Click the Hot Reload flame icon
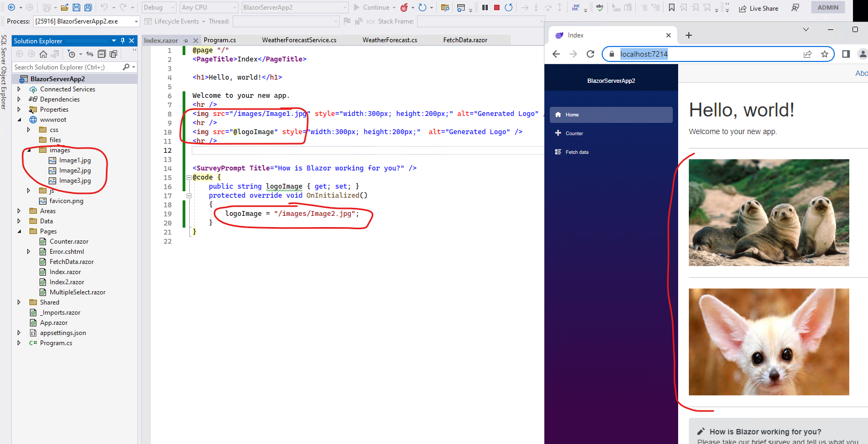The image size is (868, 444). point(404,7)
